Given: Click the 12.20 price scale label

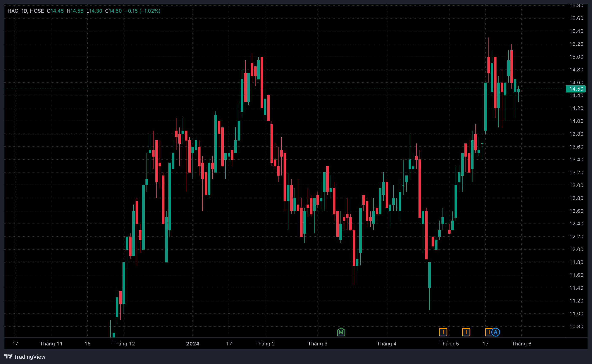Looking at the screenshot, I should tap(576, 236).
